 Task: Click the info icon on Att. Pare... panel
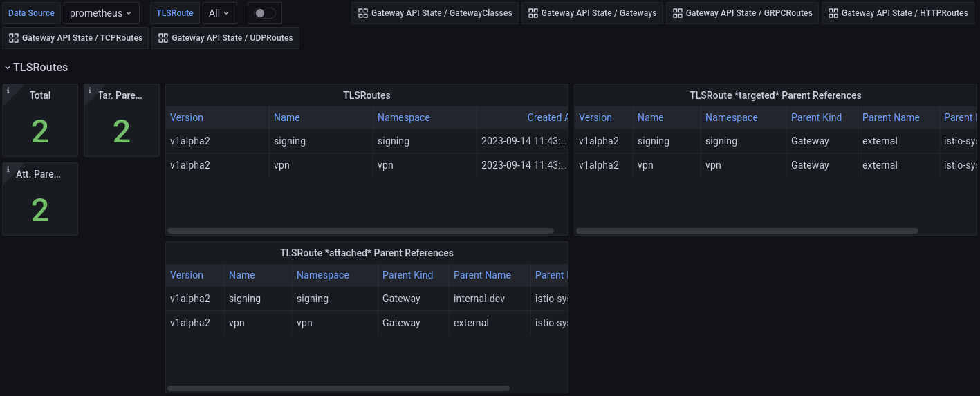pos(8,168)
